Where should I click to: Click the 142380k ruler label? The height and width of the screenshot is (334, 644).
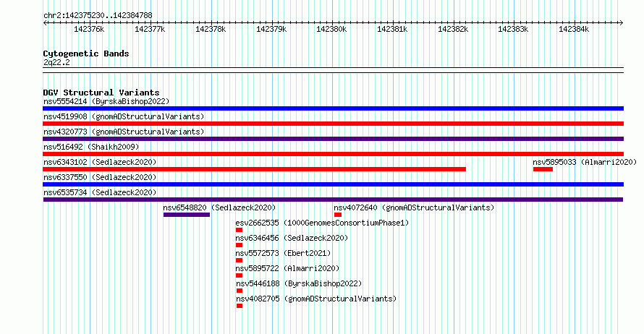click(x=331, y=29)
